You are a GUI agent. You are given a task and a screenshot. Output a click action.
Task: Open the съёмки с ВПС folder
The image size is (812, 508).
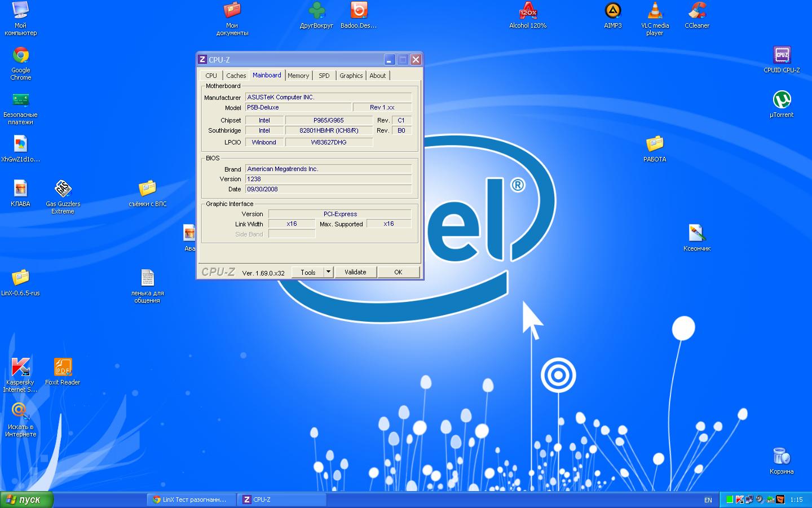click(148, 194)
